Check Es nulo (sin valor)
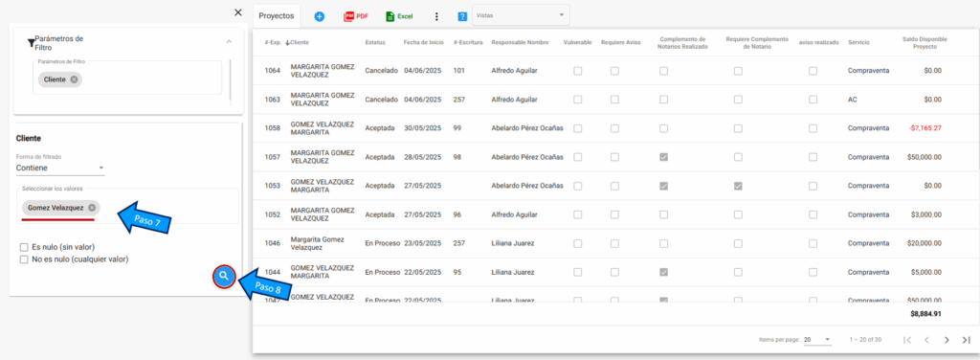 tap(24, 247)
